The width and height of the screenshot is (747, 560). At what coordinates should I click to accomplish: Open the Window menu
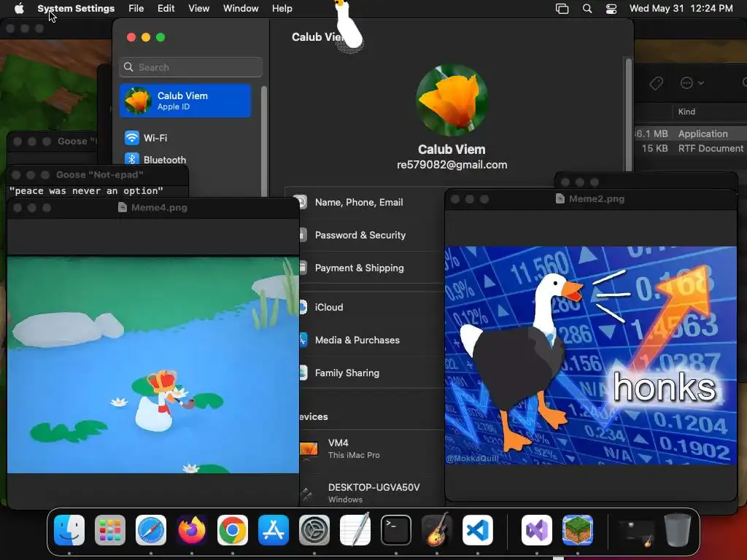coord(241,9)
